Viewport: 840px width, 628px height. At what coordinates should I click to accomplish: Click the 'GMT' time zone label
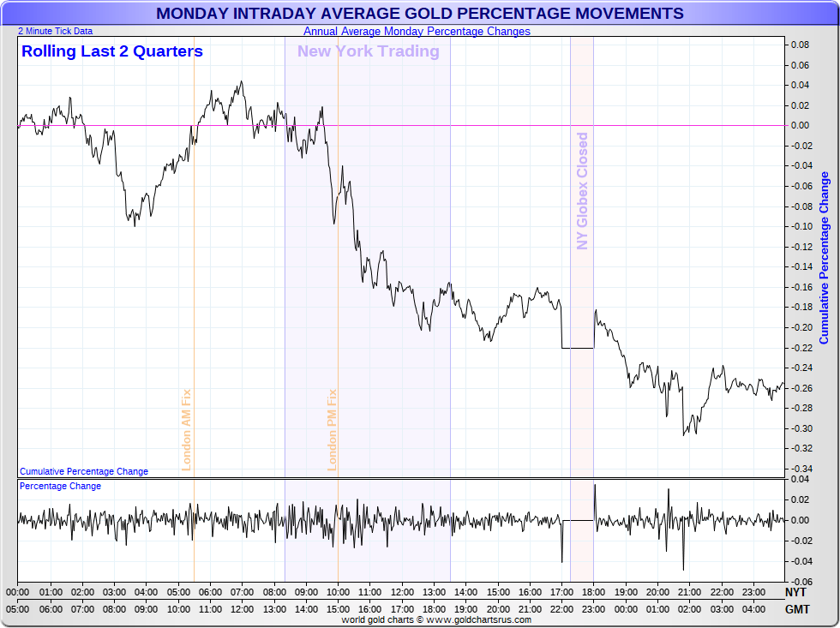pos(797,609)
